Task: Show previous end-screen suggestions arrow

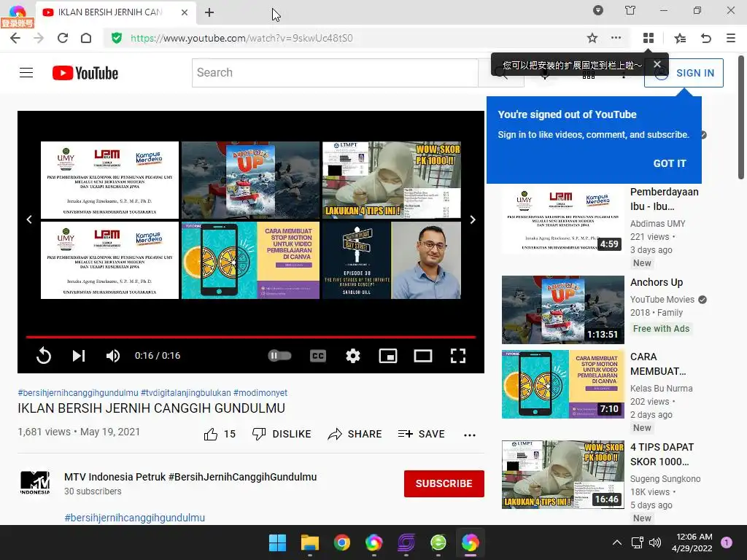Action: click(29, 219)
